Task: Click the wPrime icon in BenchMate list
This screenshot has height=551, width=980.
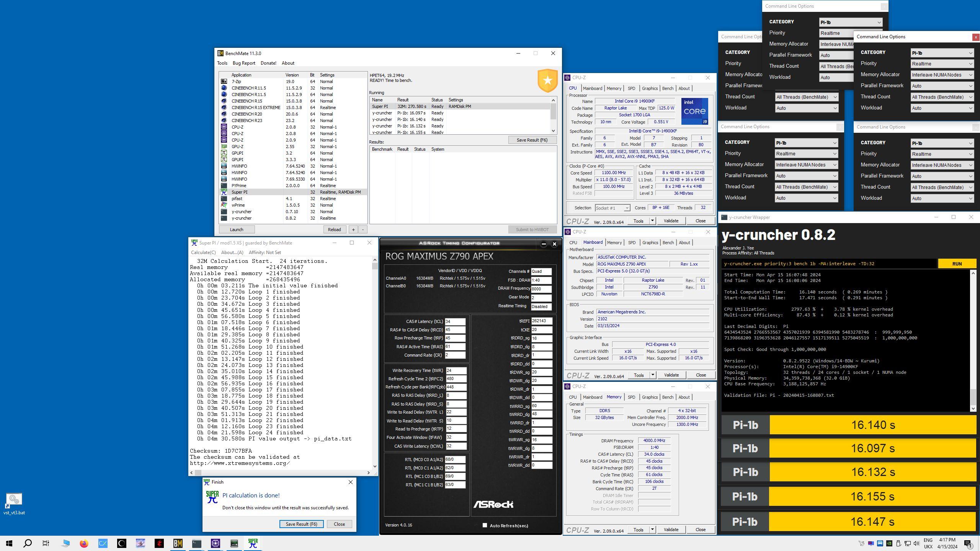Action: coord(224,205)
